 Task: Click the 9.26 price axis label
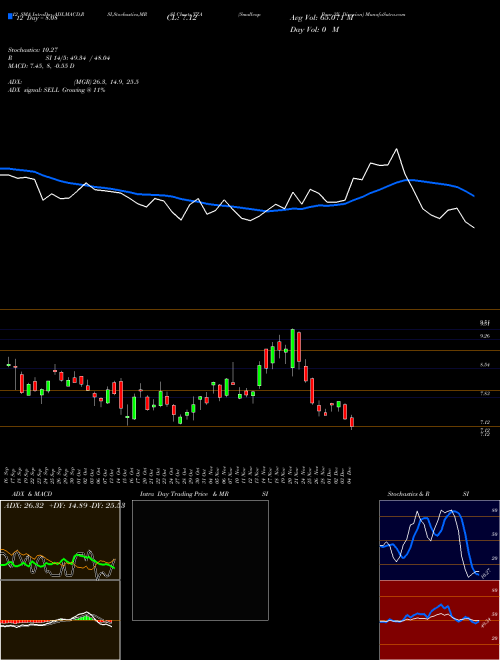click(485, 336)
